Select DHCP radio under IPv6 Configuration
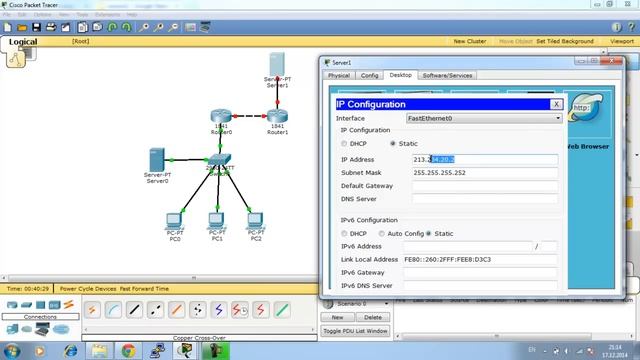Image resolution: width=640 pixels, height=360 pixels. coord(344,233)
